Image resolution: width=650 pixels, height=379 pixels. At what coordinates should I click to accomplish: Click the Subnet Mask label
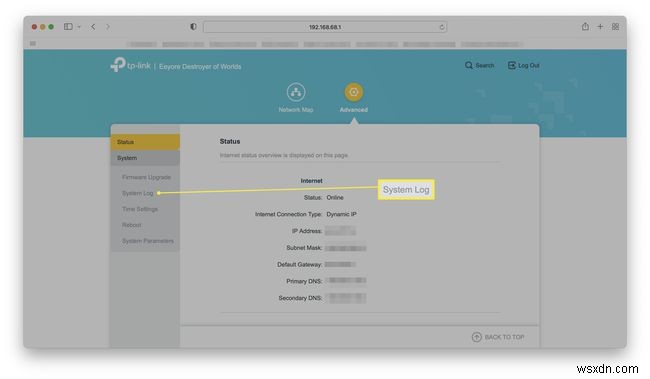point(304,248)
